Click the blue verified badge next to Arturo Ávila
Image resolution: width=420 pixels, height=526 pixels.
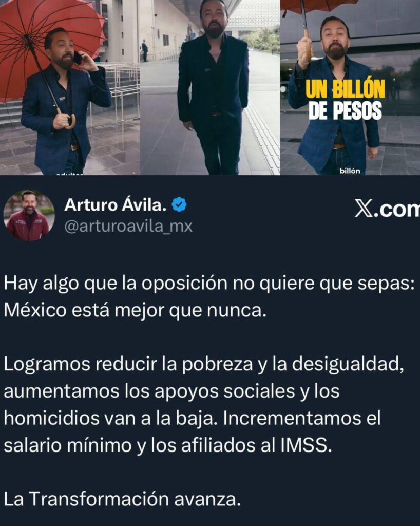[x=179, y=204]
